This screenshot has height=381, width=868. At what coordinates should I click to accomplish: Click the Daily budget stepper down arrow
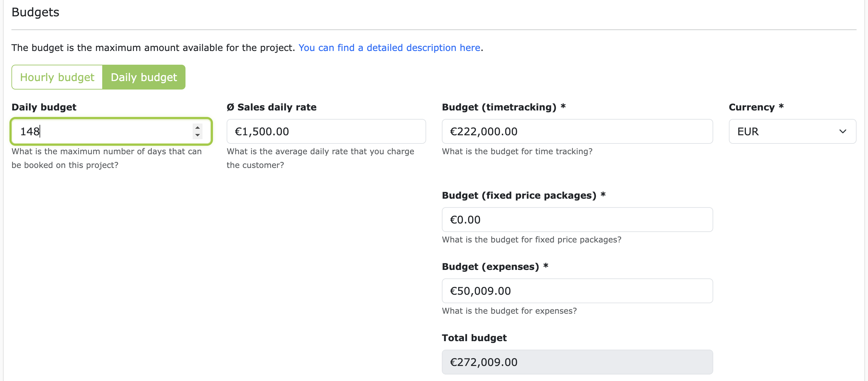click(x=198, y=136)
